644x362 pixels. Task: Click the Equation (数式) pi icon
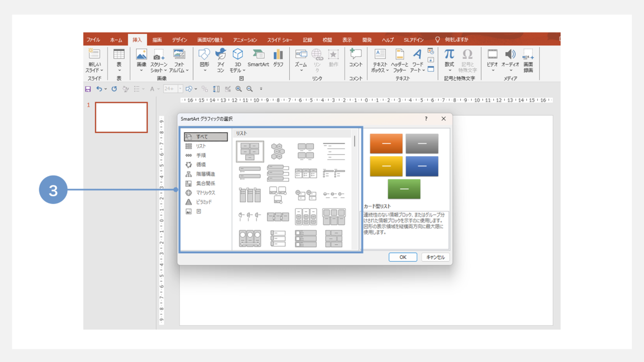pyautogui.click(x=449, y=54)
